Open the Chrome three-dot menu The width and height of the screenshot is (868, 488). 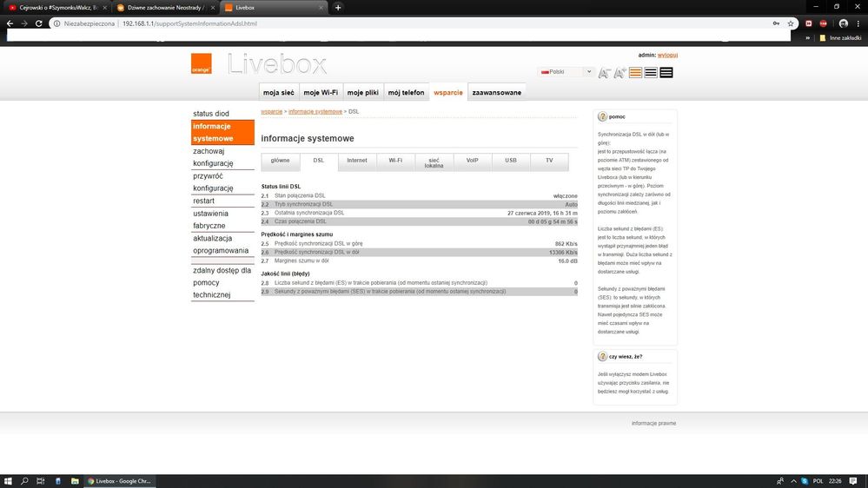click(x=857, y=23)
